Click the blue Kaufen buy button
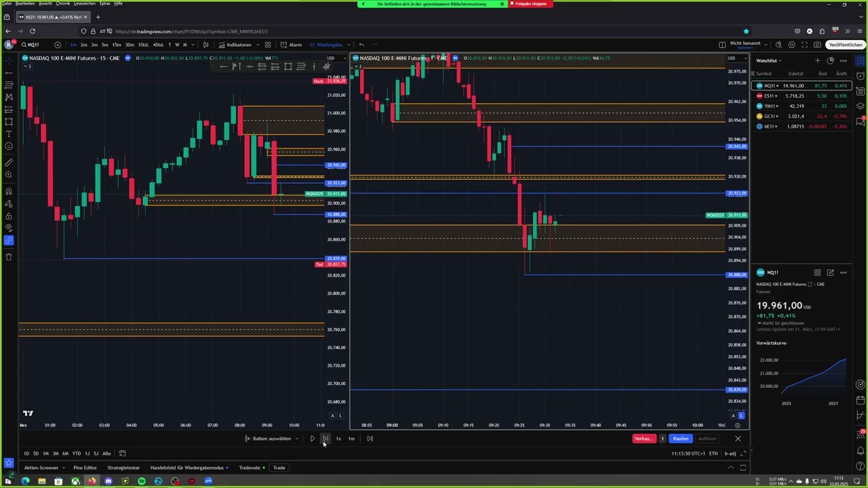The height and width of the screenshot is (488, 868). [x=681, y=439]
